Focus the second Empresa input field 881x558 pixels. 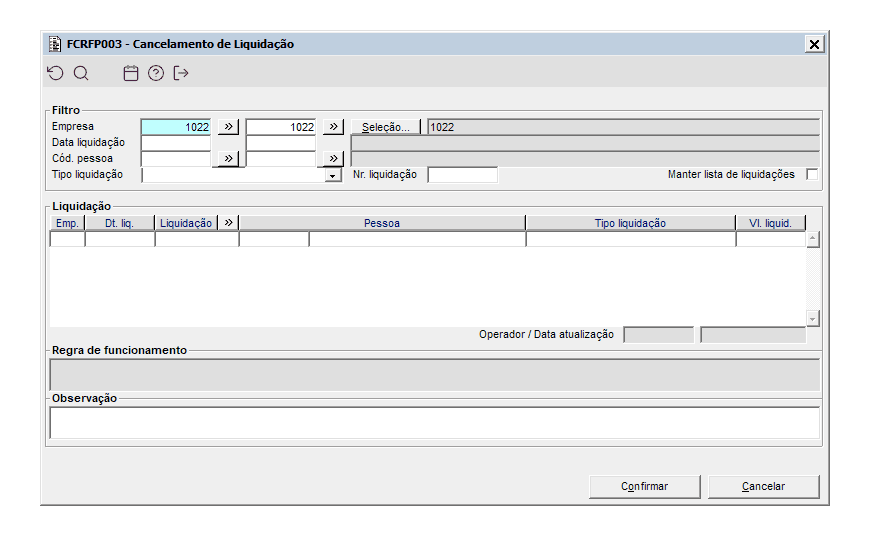click(x=281, y=127)
